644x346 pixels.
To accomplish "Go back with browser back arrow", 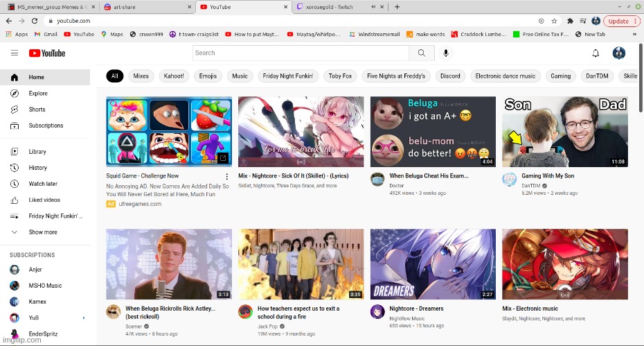I will pyautogui.click(x=9, y=21).
